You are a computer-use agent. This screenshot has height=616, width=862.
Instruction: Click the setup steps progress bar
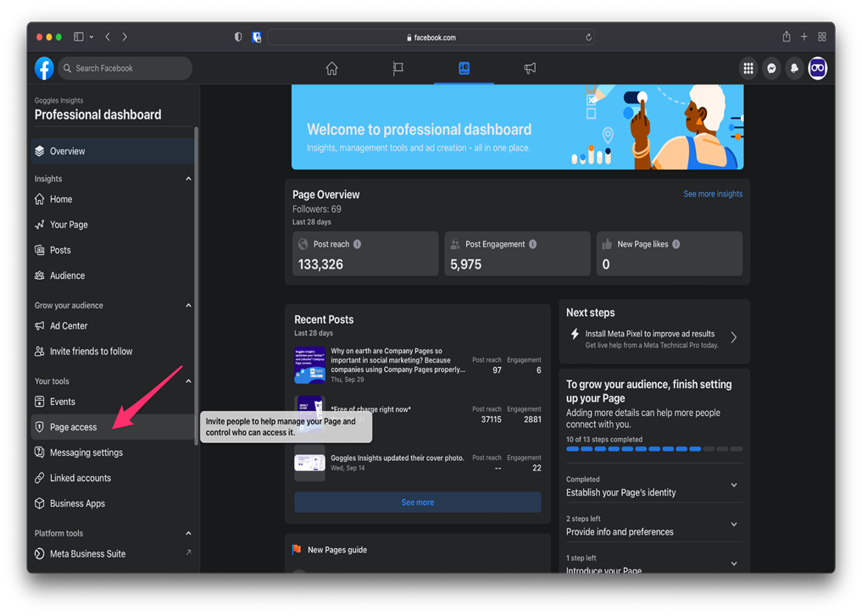[x=653, y=449]
